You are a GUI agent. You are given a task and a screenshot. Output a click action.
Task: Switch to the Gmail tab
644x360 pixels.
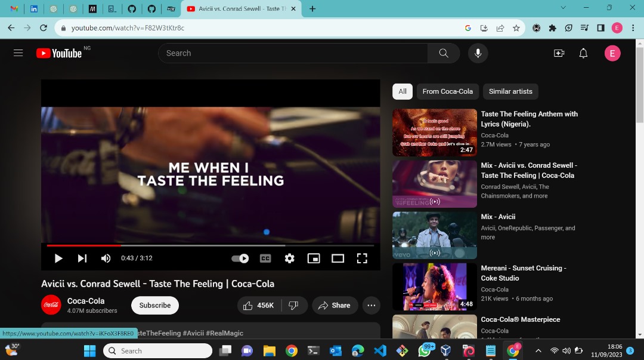tap(14, 8)
